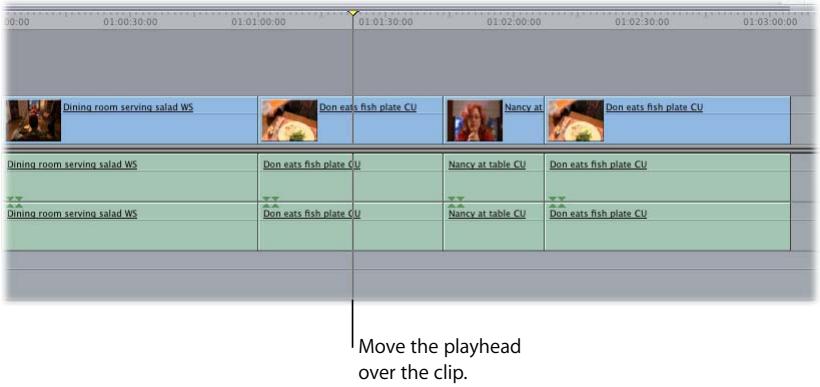Click the ruler at timecode 01:02:30:00
Screen dimensions: 820x387
coord(642,22)
